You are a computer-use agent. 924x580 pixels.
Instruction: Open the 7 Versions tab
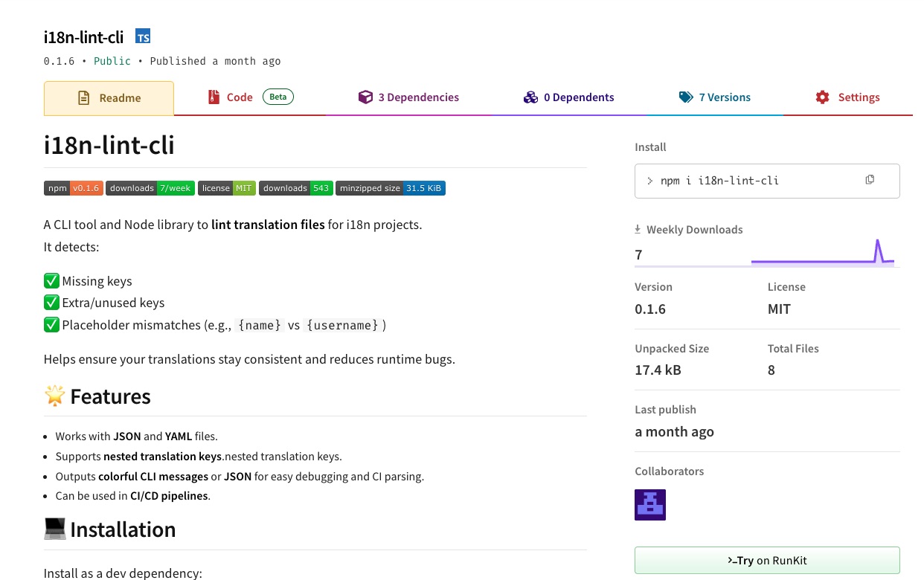click(714, 97)
